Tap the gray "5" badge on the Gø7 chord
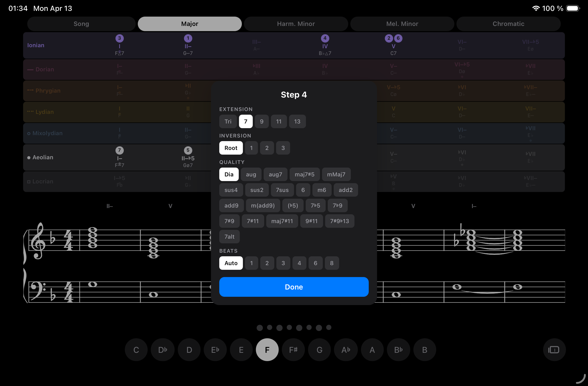Image resolution: width=588 pixels, height=386 pixels. pyautogui.click(x=188, y=150)
